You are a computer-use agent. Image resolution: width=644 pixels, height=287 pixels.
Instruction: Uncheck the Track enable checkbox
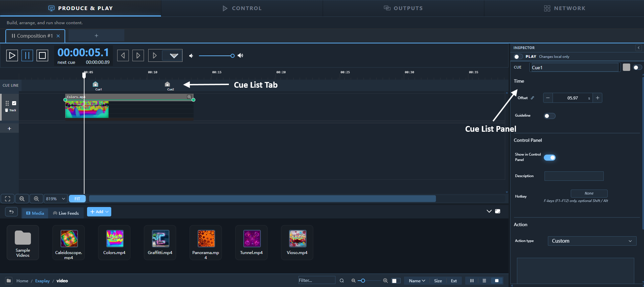(14, 103)
